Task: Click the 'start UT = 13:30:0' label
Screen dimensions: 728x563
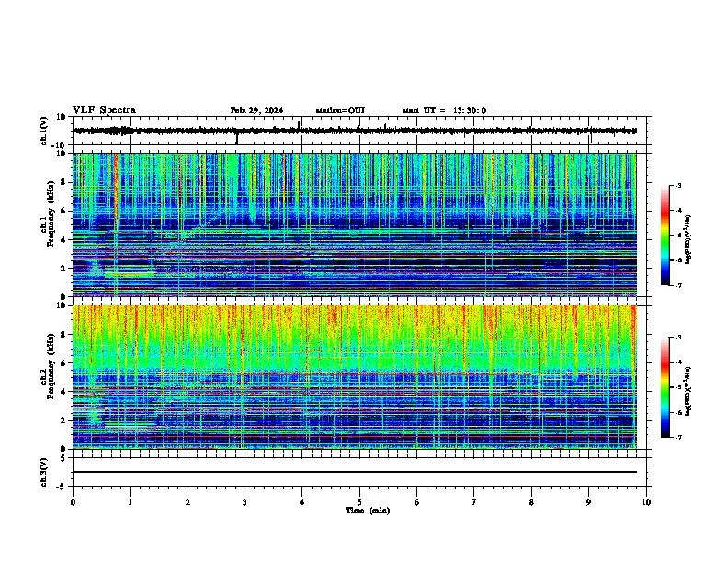Action: coord(444,110)
